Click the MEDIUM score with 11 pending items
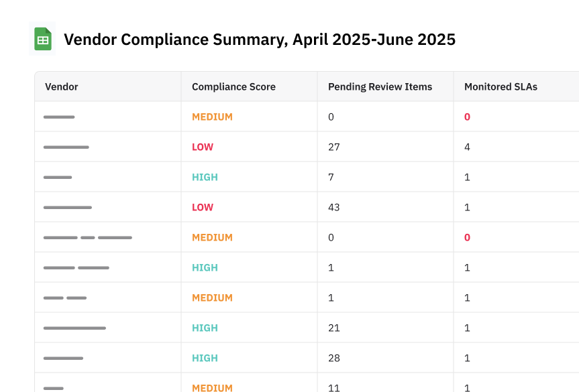579x392 pixels. tap(212, 388)
